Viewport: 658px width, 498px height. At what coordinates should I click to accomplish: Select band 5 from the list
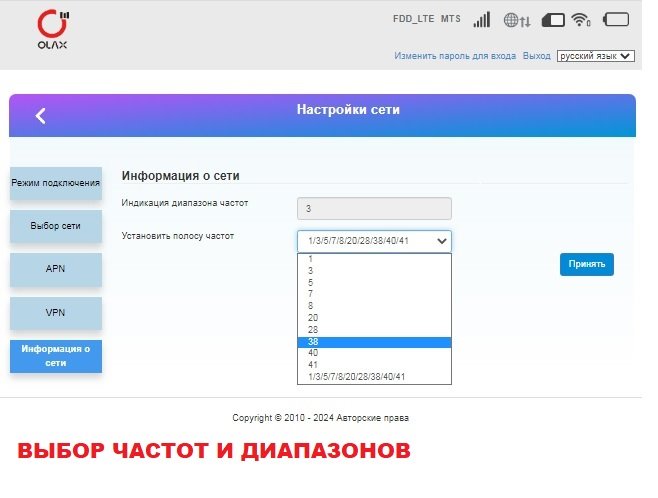(x=374, y=282)
